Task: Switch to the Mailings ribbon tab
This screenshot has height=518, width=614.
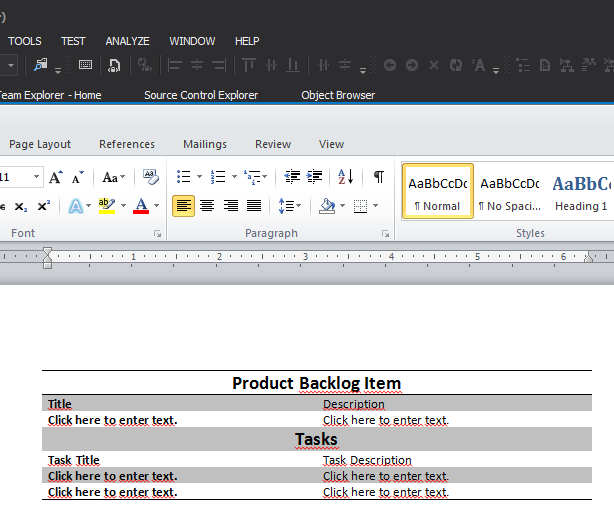Action: coord(204,144)
